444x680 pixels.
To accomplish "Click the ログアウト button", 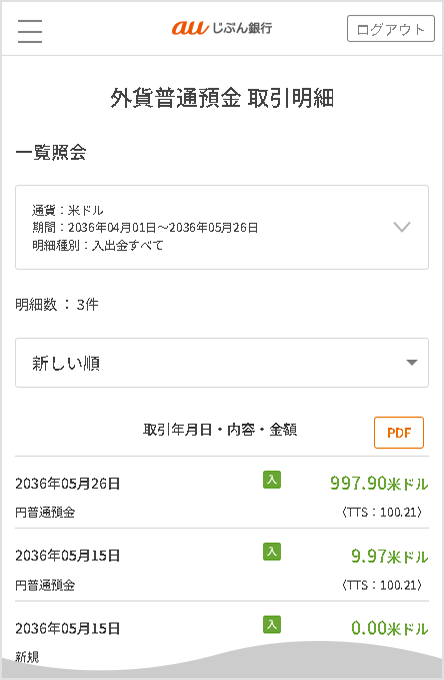I will 391,29.
